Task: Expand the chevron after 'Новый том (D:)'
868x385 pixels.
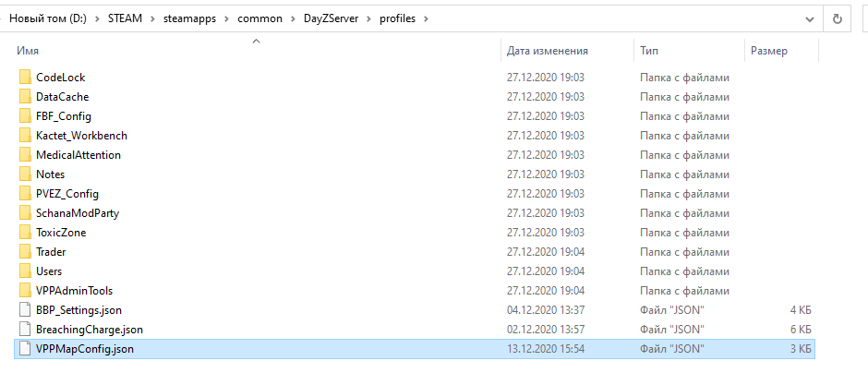Action: [97, 18]
